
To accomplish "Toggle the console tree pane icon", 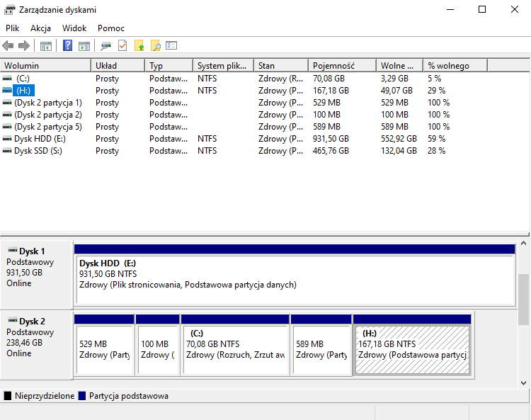I will 46,46.
